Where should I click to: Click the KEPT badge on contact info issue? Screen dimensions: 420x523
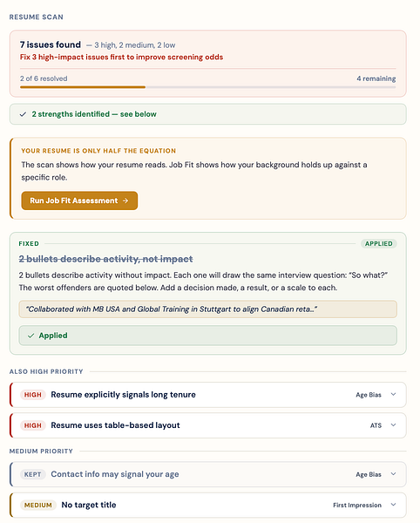pyautogui.click(x=32, y=474)
